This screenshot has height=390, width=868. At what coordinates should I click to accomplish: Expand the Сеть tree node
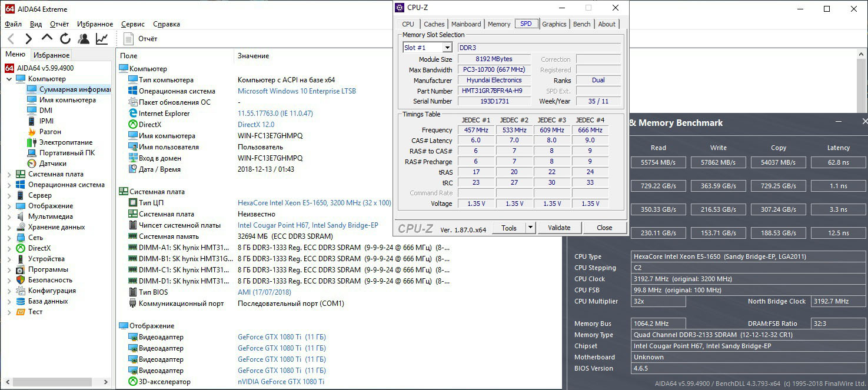pyautogui.click(x=9, y=238)
